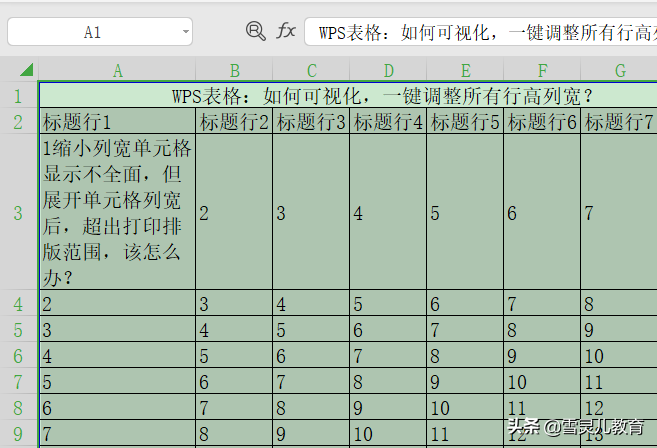The image size is (657, 448).
Task: Open the fx insert function dialog
Action: pyautogui.click(x=286, y=31)
